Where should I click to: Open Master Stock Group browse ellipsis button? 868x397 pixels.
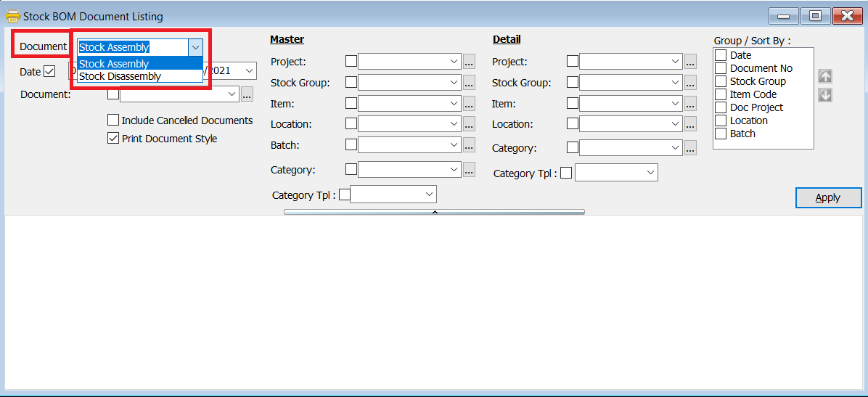coord(469,83)
